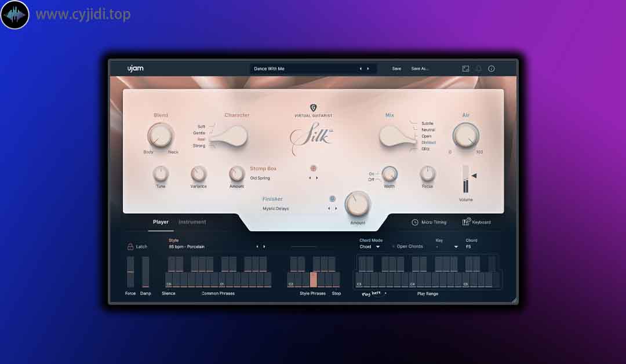Click the Finisher Amount knob
Screen dimensions: 626x364
[x=357, y=205]
